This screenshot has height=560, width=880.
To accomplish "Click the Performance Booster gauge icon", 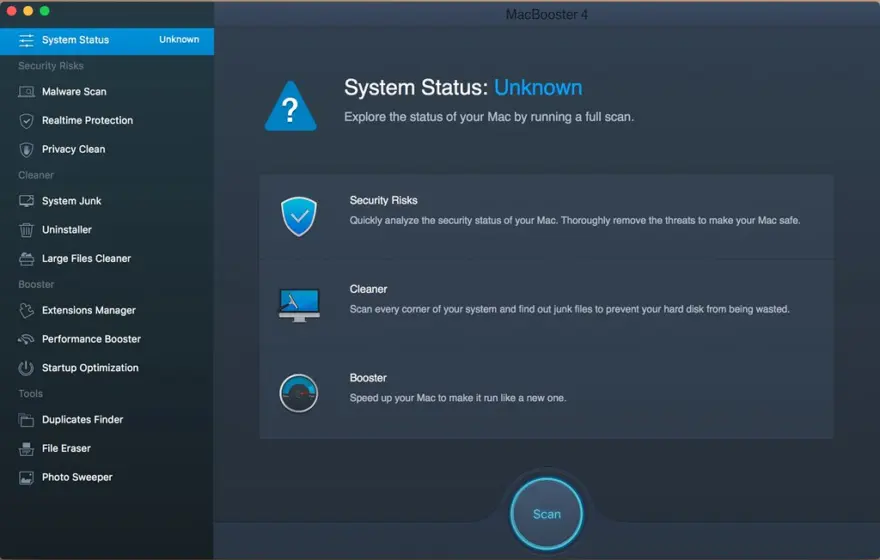I will 26,339.
